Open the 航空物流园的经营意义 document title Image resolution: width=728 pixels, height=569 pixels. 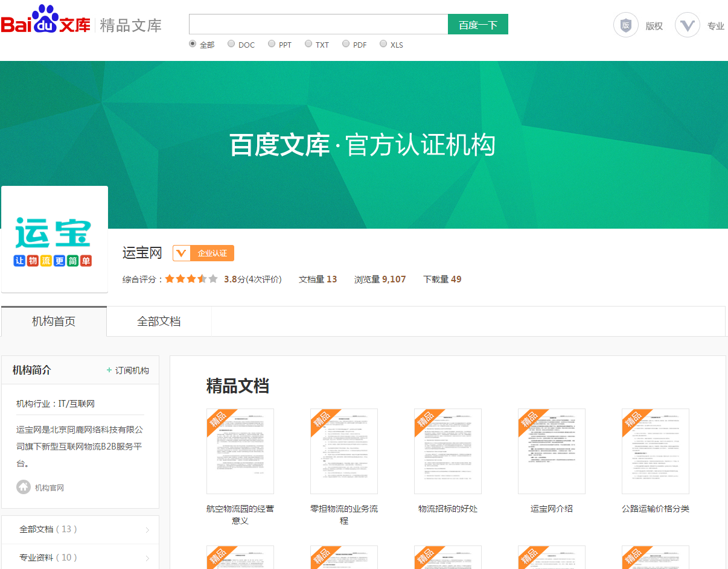240,515
